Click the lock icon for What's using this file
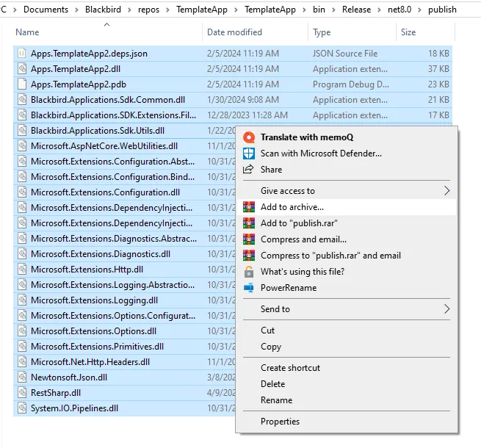481x448 pixels. (x=248, y=272)
